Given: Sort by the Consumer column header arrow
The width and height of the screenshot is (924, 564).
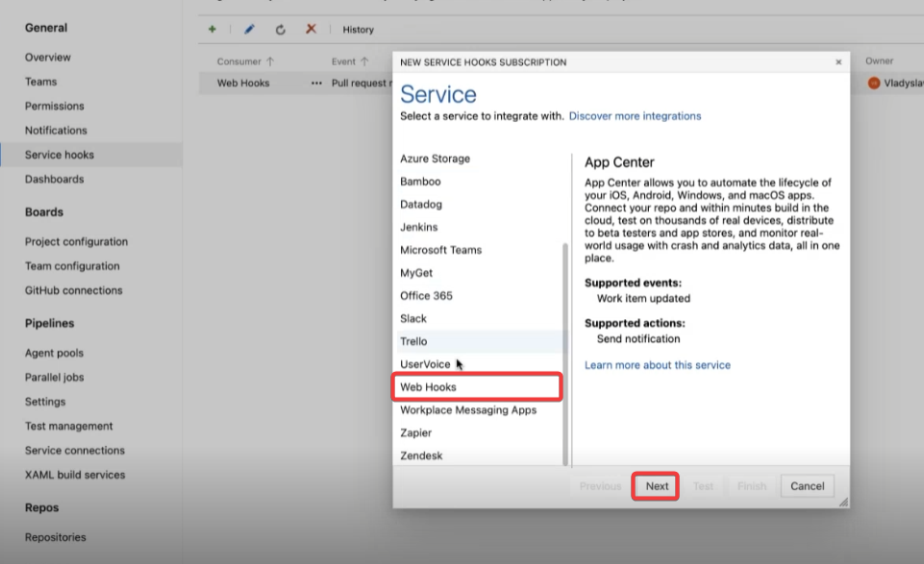Looking at the screenshot, I should (270, 61).
